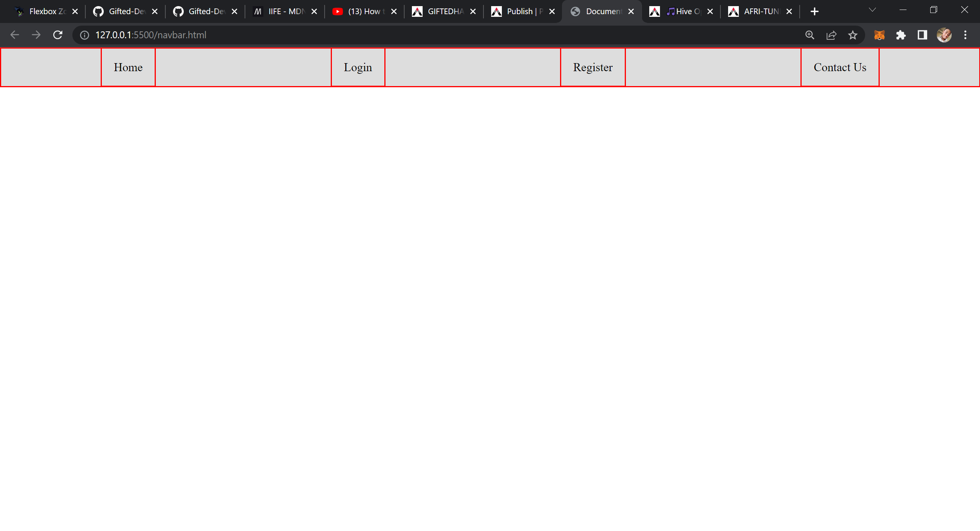Close the Publish tab
Image resolution: width=980 pixels, height=531 pixels.
(552, 11)
